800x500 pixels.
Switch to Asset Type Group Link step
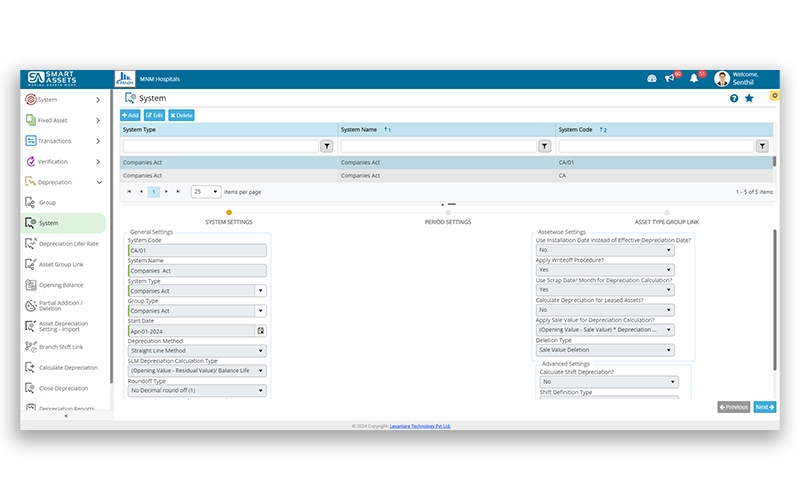pyautogui.click(x=666, y=221)
